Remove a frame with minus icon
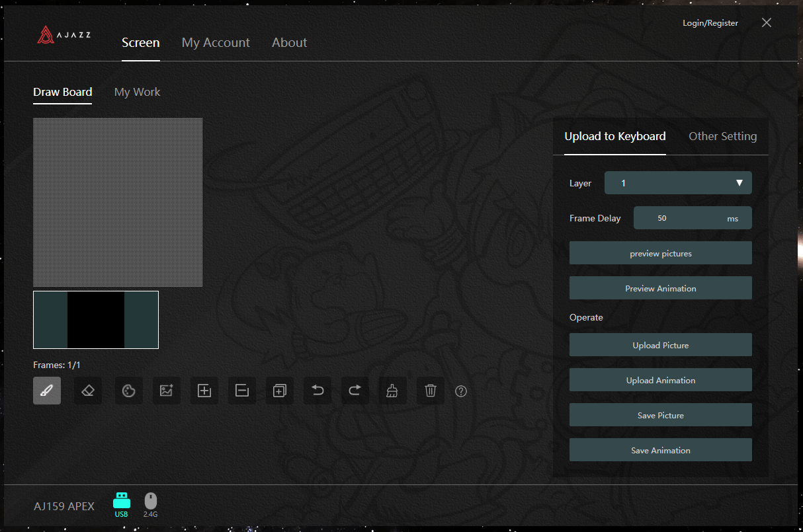This screenshot has width=803, height=532. point(242,391)
